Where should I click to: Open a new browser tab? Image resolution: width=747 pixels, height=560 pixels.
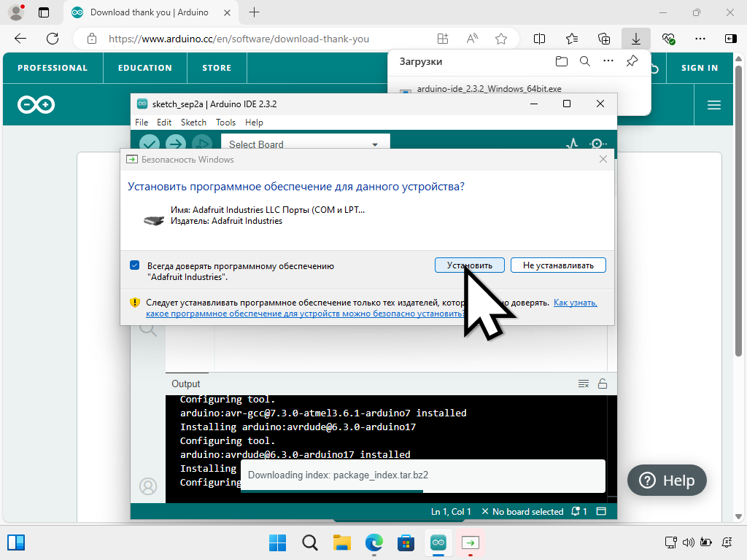[255, 12]
